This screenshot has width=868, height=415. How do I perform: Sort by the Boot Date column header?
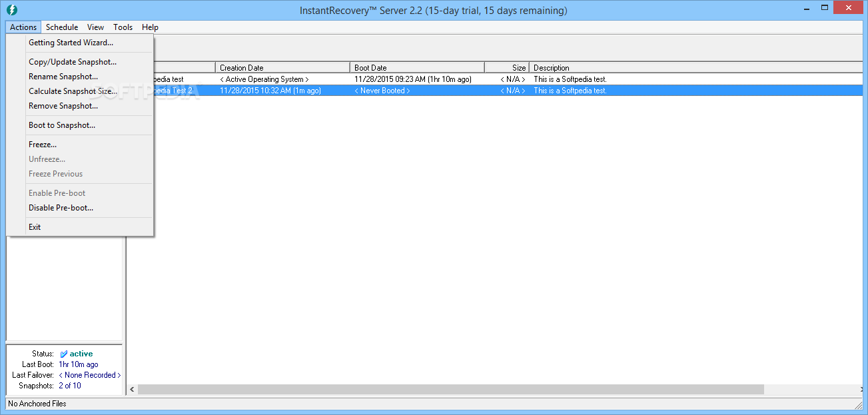[x=418, y=67]
